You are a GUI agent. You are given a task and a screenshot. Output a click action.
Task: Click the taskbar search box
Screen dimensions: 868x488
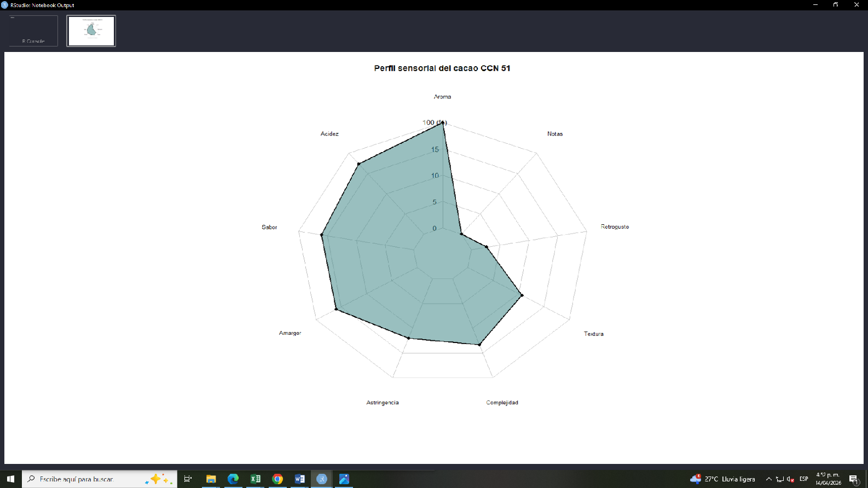tap(100, 479)
